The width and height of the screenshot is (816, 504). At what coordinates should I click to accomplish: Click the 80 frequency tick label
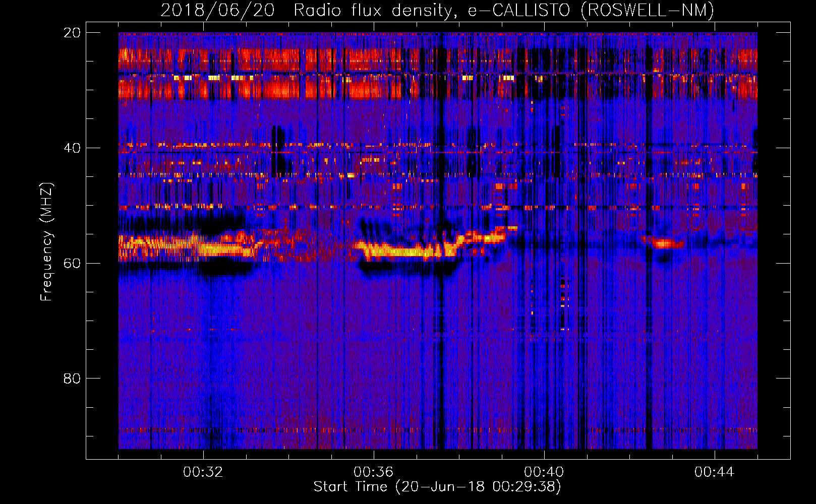click(x=72, y=379)
